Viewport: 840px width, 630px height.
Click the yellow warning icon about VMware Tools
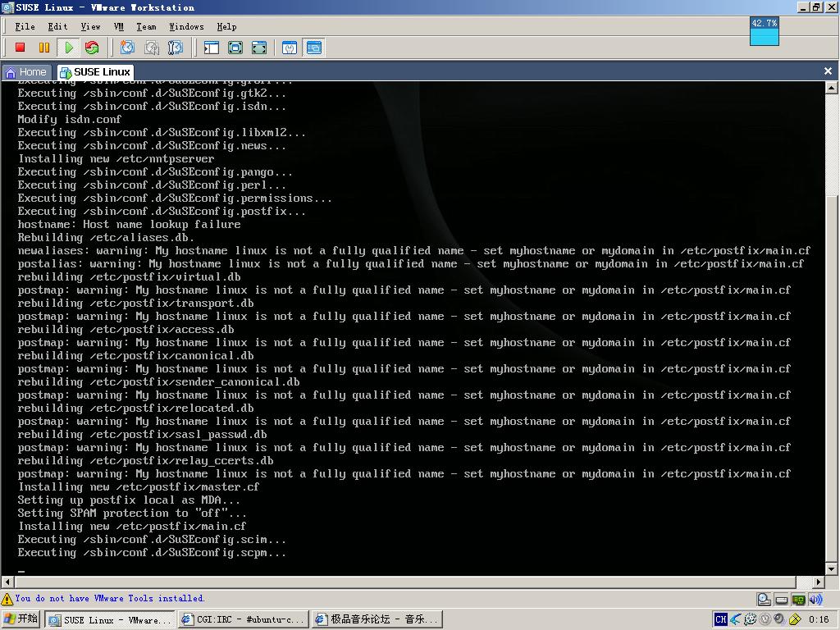pyautogui.click(x=7, y=599)
